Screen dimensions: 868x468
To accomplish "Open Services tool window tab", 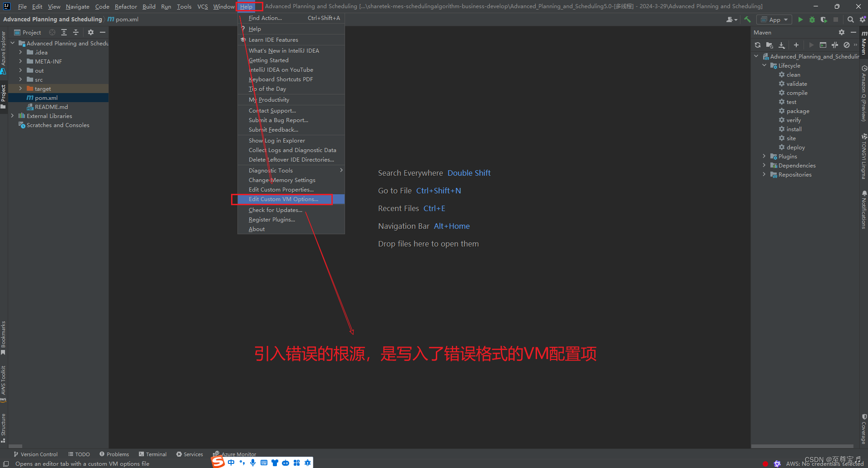I will click(189, 454).
